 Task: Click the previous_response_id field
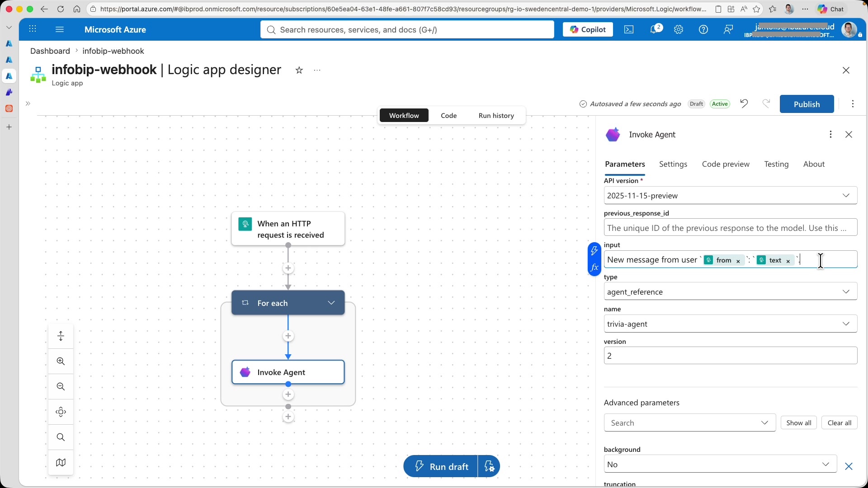(x=730, y=228)
